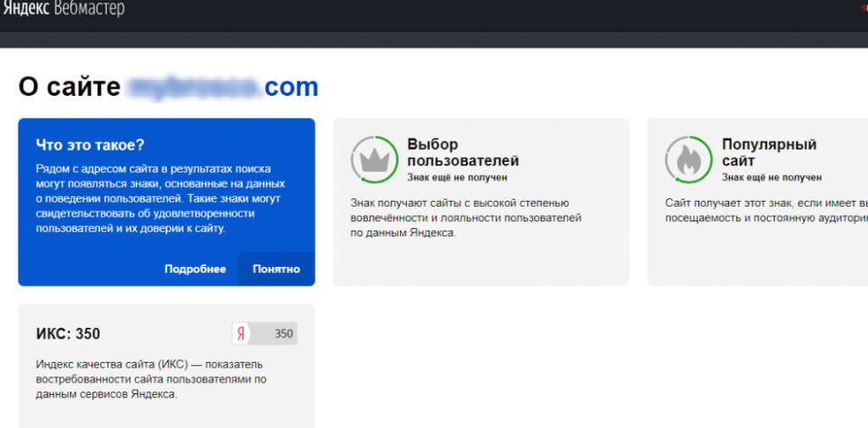Click the Выбор пользователей card description text
Image resolution: width=868 pixels, height=428 pixels.
pyautogui.click(x=465, y=218)
